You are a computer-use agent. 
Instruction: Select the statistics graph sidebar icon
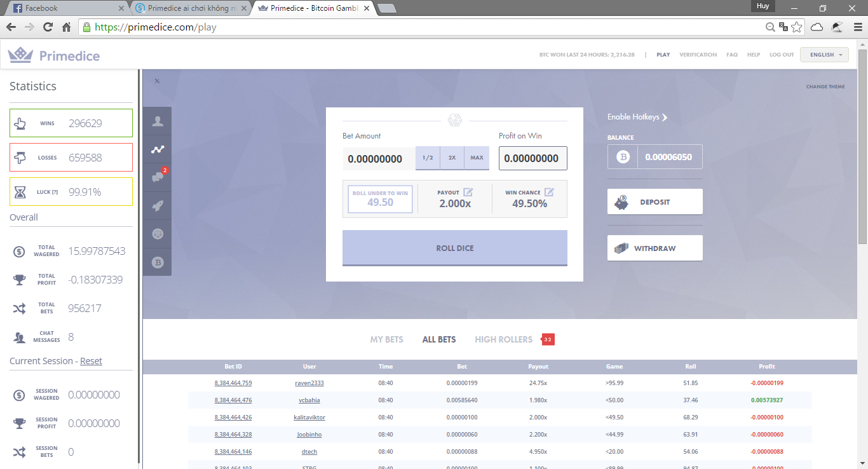tap(157, 149)
